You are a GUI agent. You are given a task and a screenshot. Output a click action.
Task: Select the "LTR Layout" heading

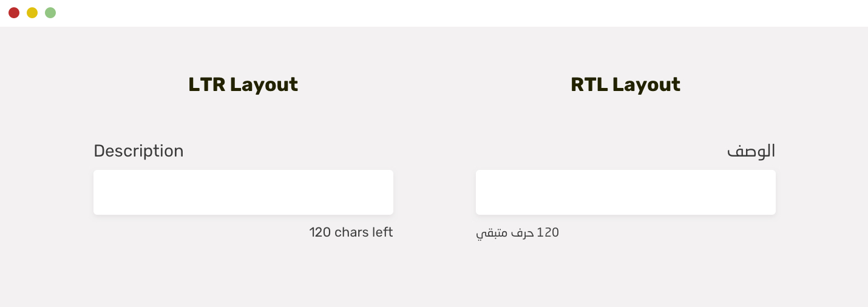coord(243,84)
